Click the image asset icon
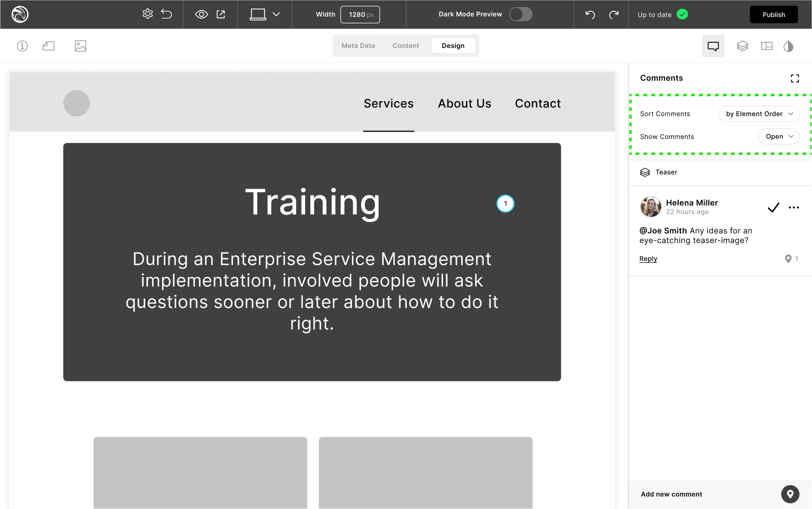The width and height of the screenshot is (812, 509). (x=80, y=46)
